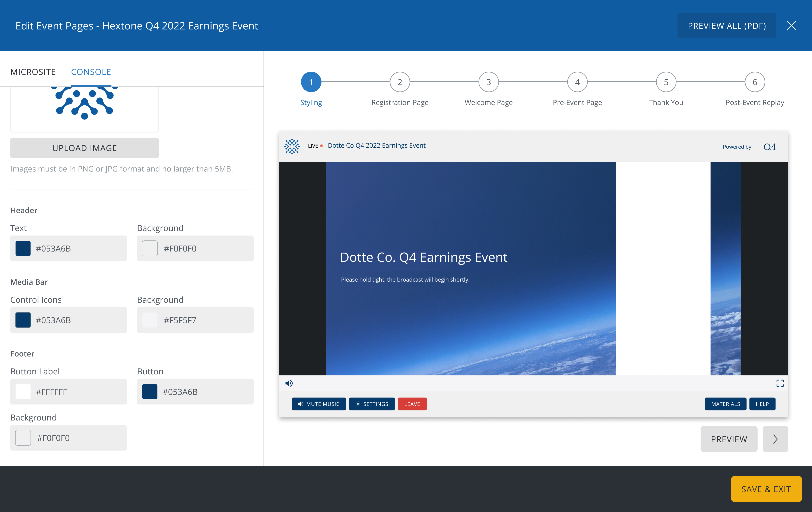Click Preview All (PDF) button
812x512 pixels.
pos(726,26)
